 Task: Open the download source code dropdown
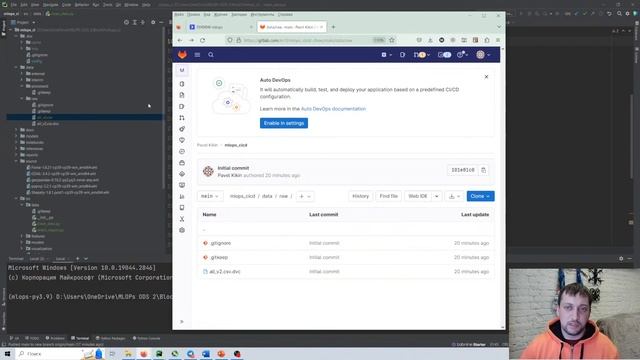[454, 196]
